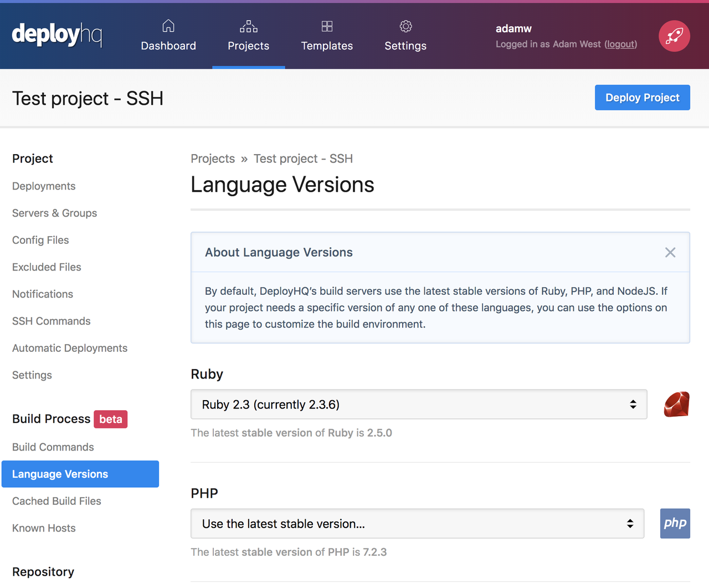Open the PHP version dropdown
Image resolution: width=709 pixels, height=588 pixels.
(x=417, y=523)
